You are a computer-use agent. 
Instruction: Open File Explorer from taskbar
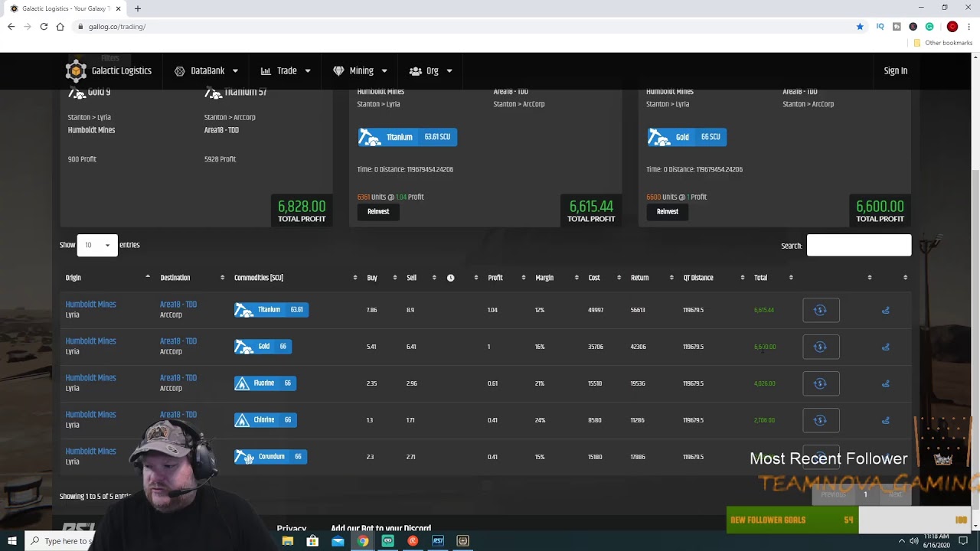(x=288, y=541)
